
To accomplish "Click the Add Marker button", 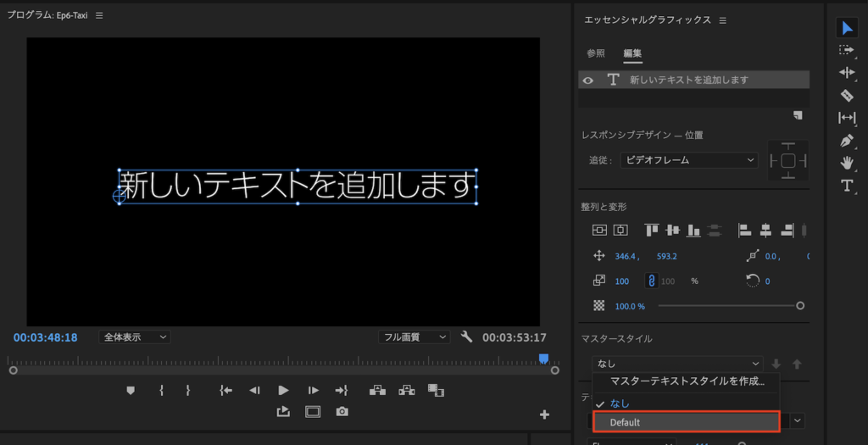I will point(131,391).
